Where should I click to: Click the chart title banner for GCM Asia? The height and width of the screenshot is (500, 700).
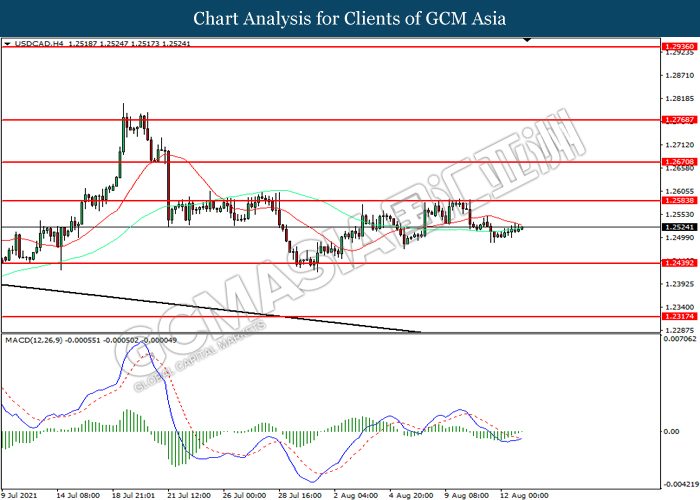(x=350, y=19)
